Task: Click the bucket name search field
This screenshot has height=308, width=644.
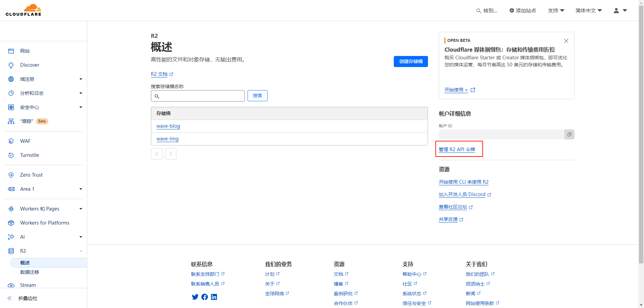Action: coord(198,96)
